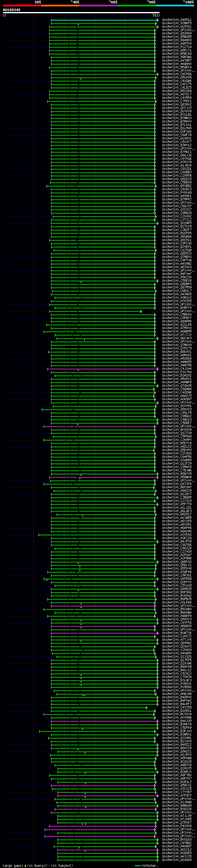Viewport: 197px width, 868px height.
Task: Choose UniRef100_A9MJI1 in the hit list
Action: coord(176,50)
